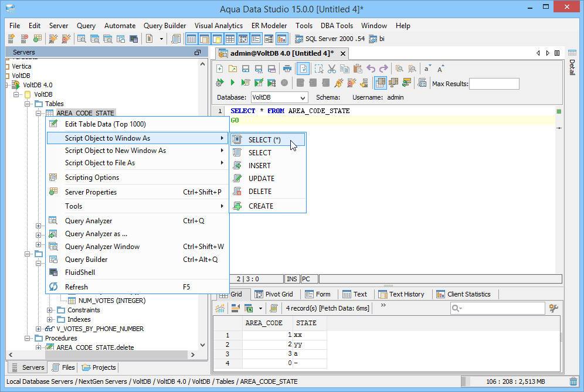Image resolution: width=584 pixels, height=392 pixels.
Task: Click the Copy icon in editor toolbar
Action: (x=345, y=69)
